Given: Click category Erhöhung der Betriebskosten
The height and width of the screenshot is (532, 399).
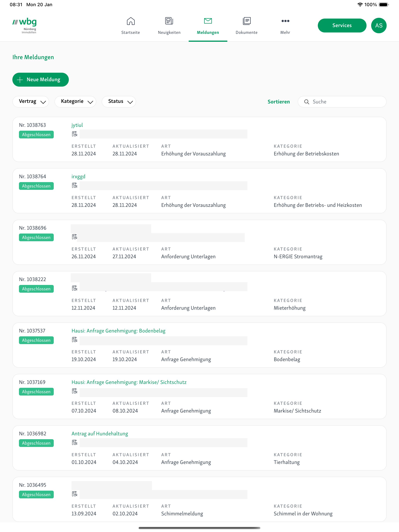Looking at the screenshot, I should (x=306, y=154).
